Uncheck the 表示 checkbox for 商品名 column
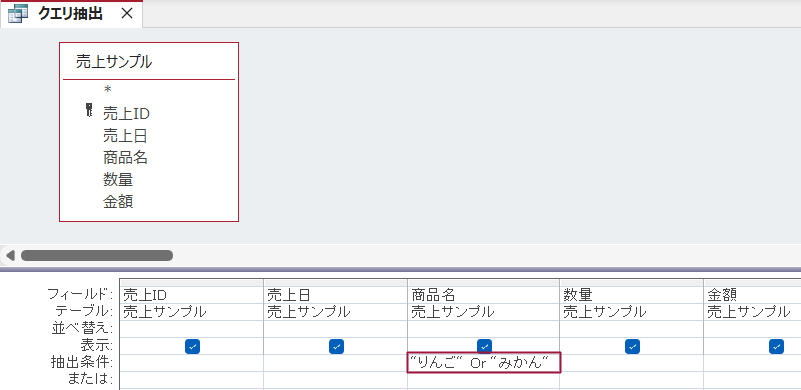 484,347
